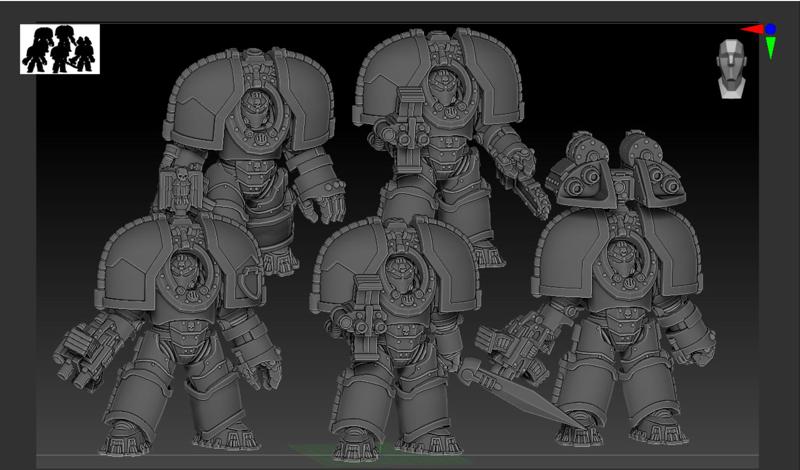The width and height of the screenshot is (800, 470).
Task: Click the silhouette thumbnail preview
Action: tap(60, 49)
